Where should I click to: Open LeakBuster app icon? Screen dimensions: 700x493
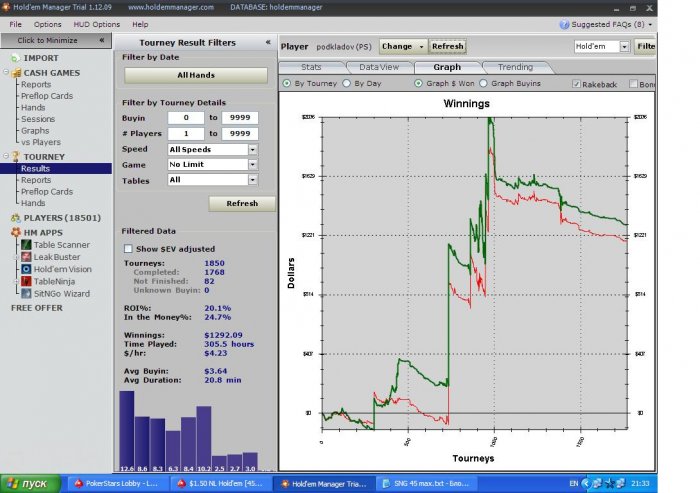26,257
